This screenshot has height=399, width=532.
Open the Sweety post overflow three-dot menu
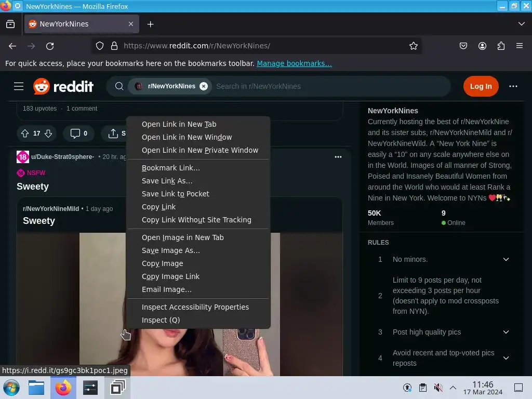[338, 157]
